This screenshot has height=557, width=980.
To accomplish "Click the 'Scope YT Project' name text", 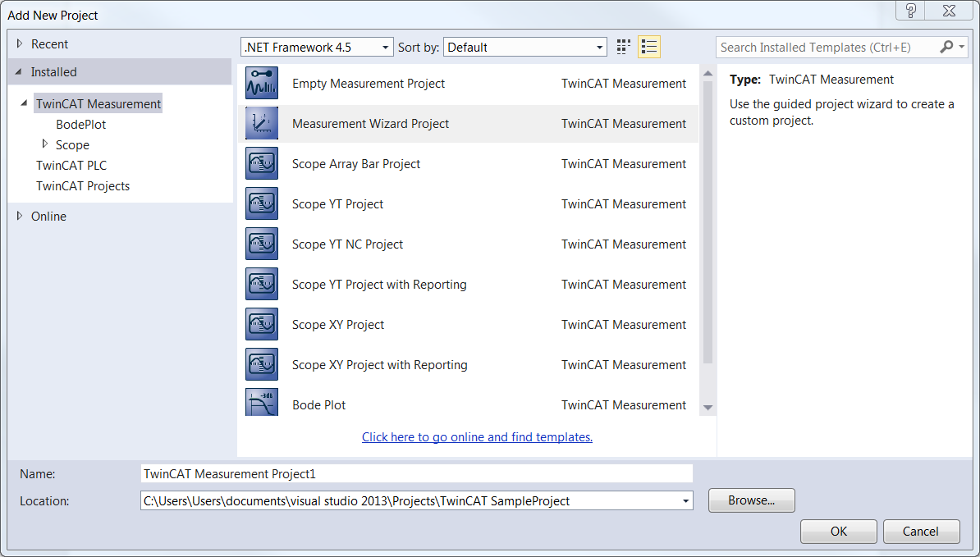I will point(337,204).
